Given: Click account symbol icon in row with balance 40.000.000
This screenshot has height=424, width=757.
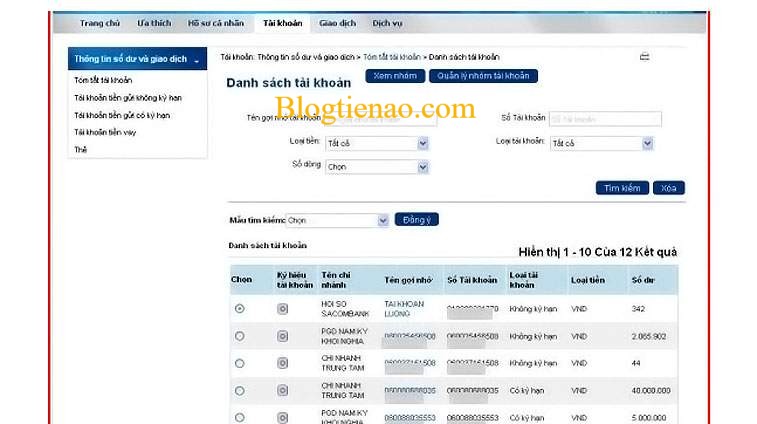Looking at the screenshot, I should pos(282,390).
